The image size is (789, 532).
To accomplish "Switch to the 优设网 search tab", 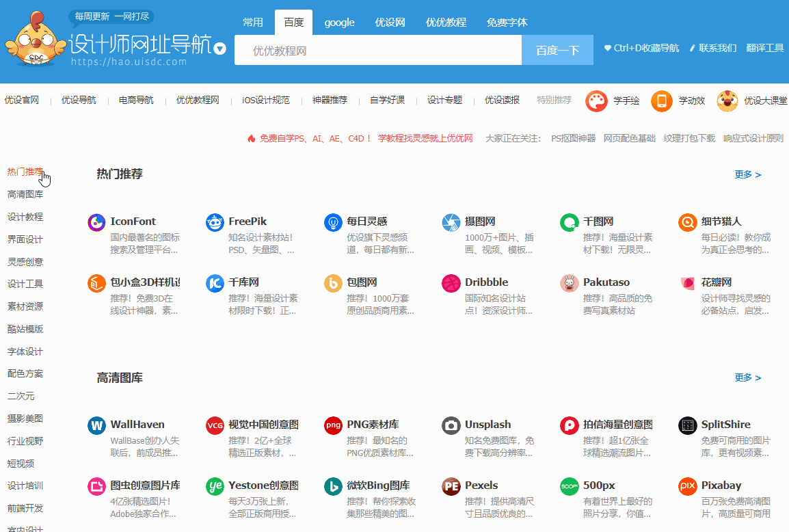I will click(x=390, y=22).
